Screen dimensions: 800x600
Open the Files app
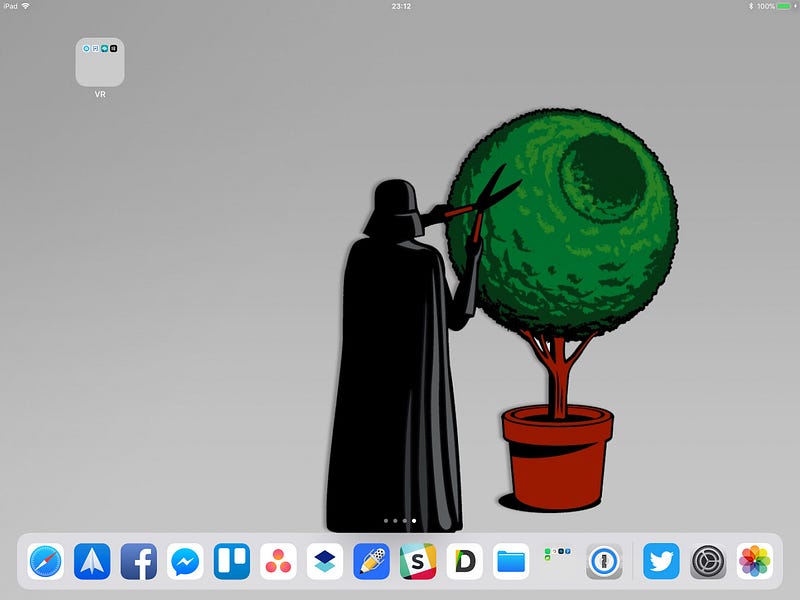(x=511, y=561)
